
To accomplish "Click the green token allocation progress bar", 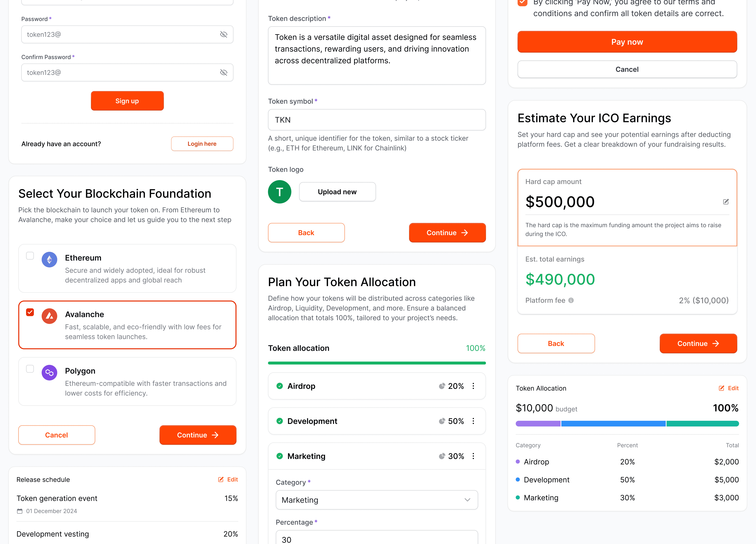I will pyautogui.click(x=377, y=363).
